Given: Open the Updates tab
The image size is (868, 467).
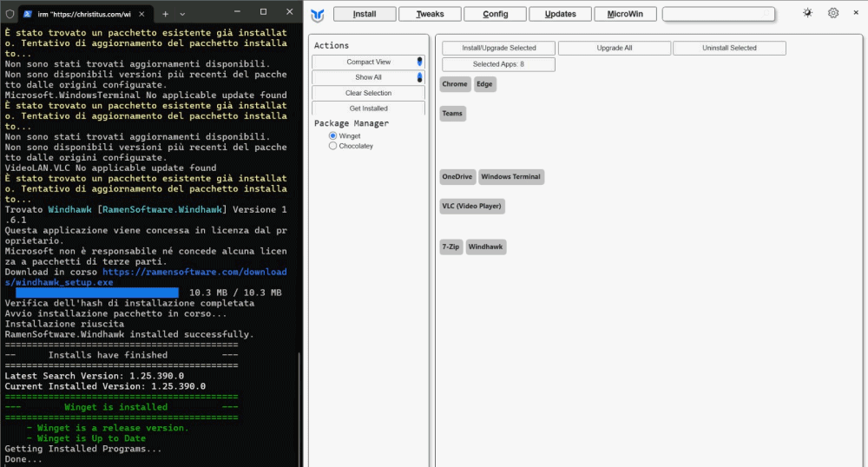Looking at the screenshot, I should 560,14.
